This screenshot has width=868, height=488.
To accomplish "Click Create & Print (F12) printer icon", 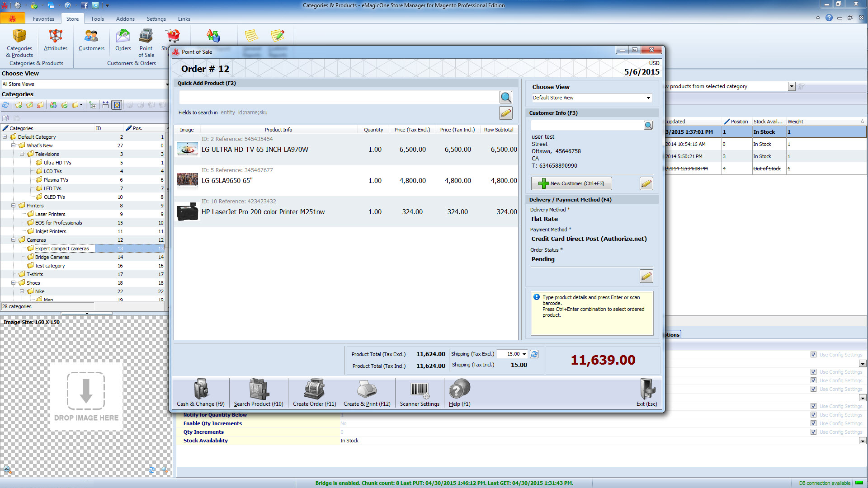I will 367,392.
